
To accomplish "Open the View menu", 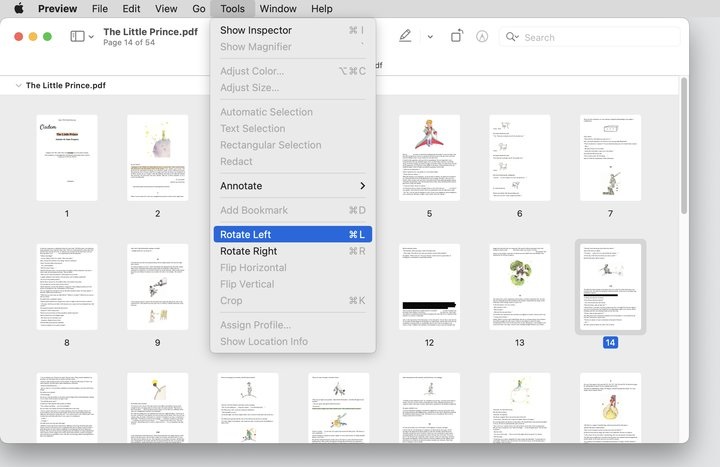I will (x=166, y=9).
